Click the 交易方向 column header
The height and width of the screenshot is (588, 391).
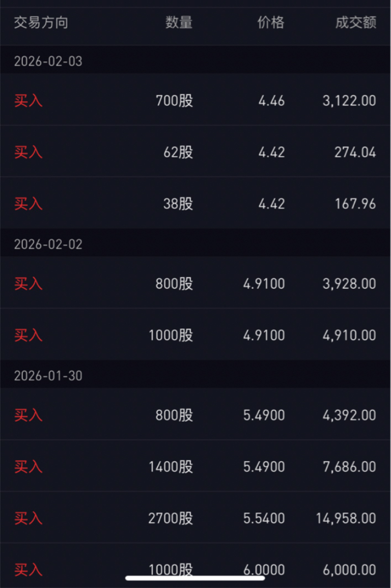pyautogui.click(x=41, y=22)
